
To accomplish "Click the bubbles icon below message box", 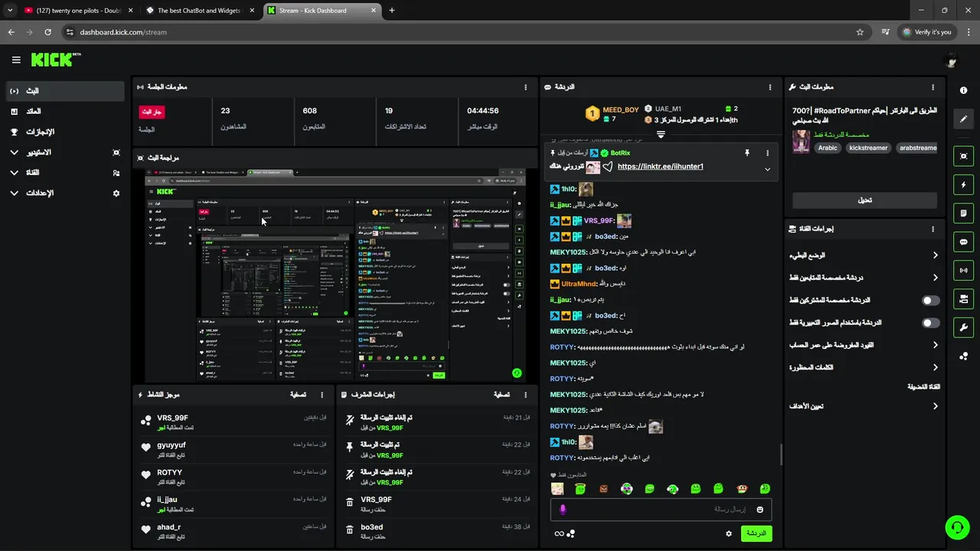I will point(570,533).
